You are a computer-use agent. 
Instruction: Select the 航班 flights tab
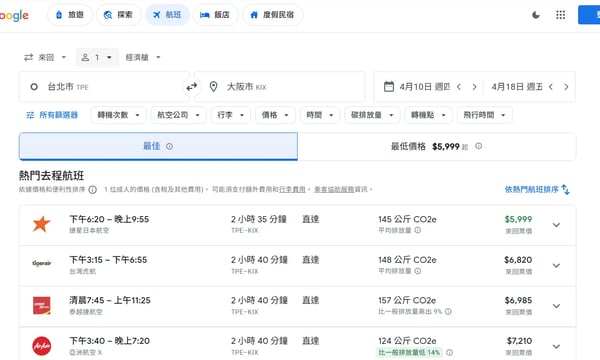(x=167, y=15)
